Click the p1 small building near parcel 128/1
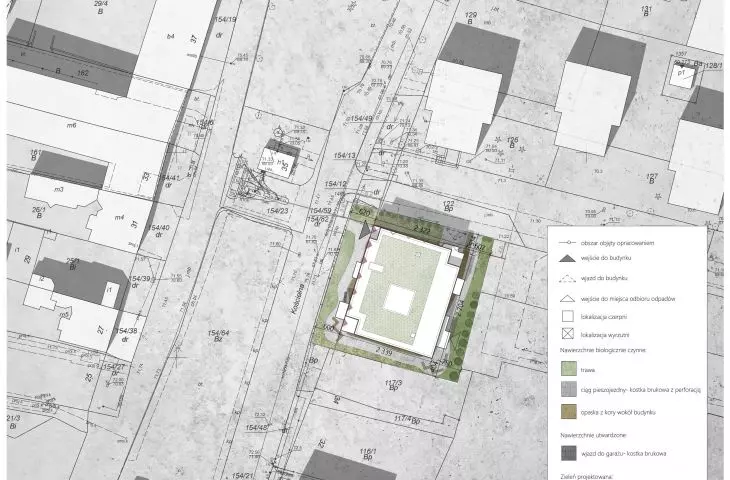Screen dimensions: 730x480 click(x=682, y=74)
